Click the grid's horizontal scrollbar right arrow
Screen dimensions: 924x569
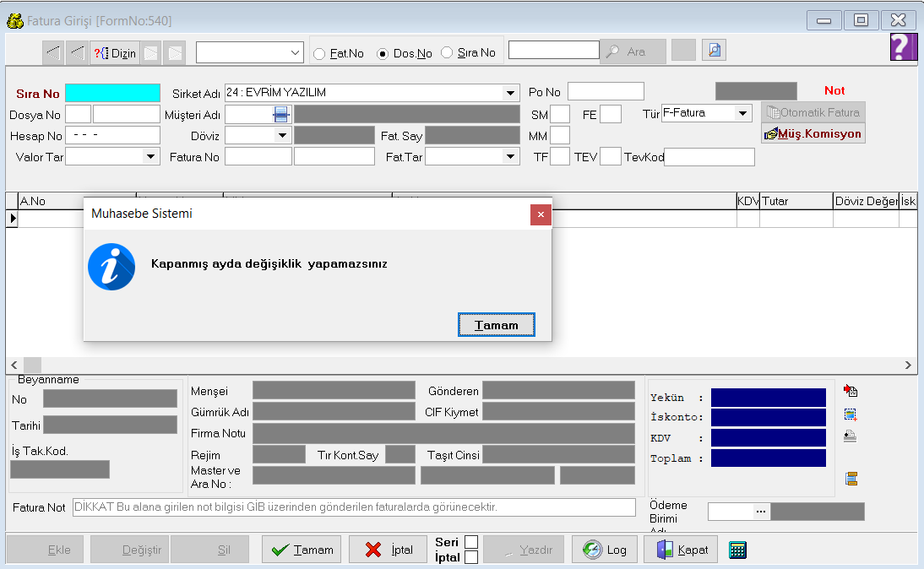(x=908, y=366)
